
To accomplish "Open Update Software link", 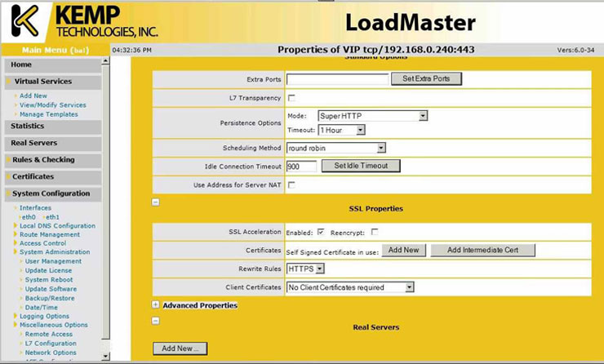I will pos(51,289).
